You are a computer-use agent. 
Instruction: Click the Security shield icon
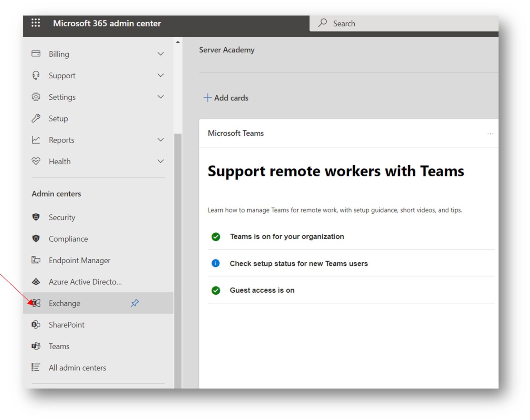[36, 217]
